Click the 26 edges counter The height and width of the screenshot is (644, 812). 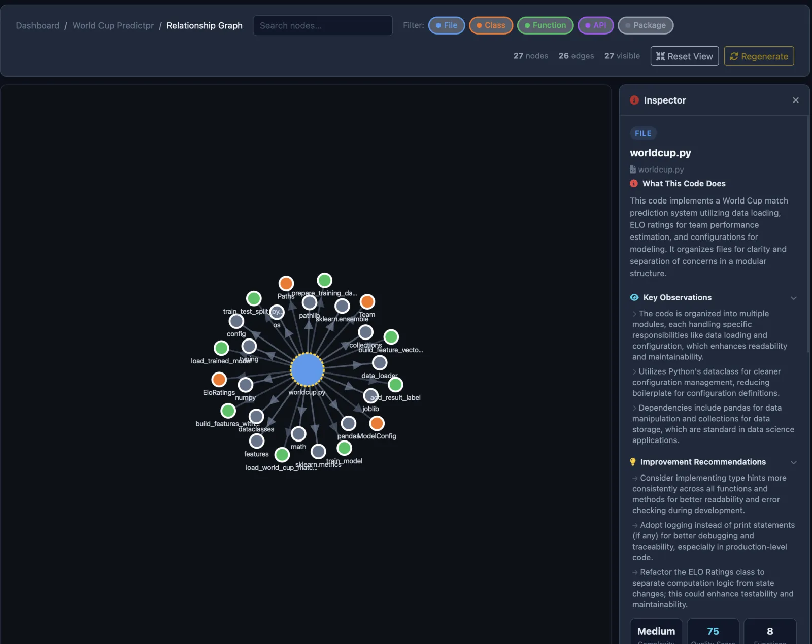click(x=577, y=56)
